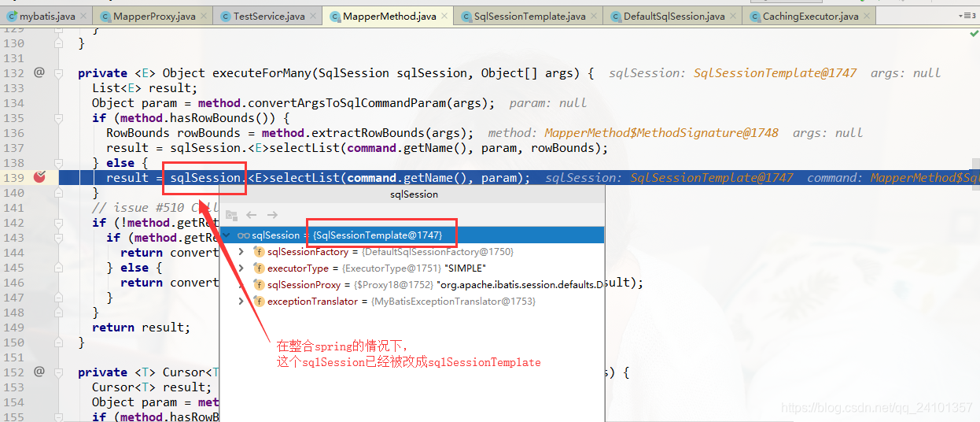Click the forward arrow in sqlSession popup

click(x=272, y=215)
